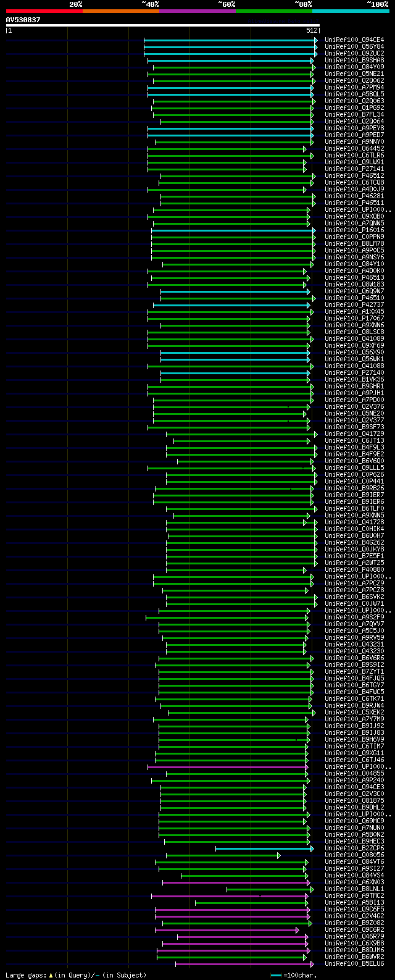Click the cyan ~100% identity legend segment
This screenshot has height=980, width=395.
[350, 11]
